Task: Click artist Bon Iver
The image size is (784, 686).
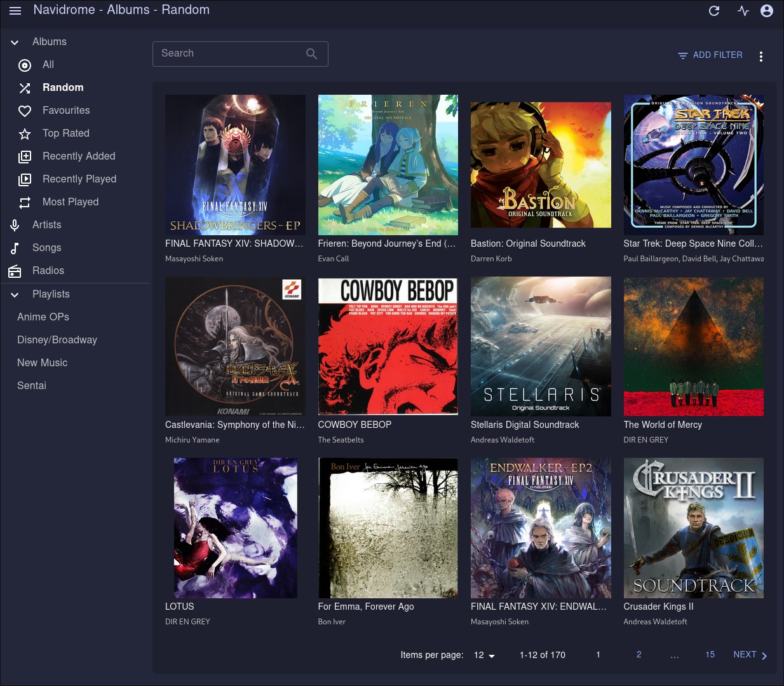Action: coord(332,622)
